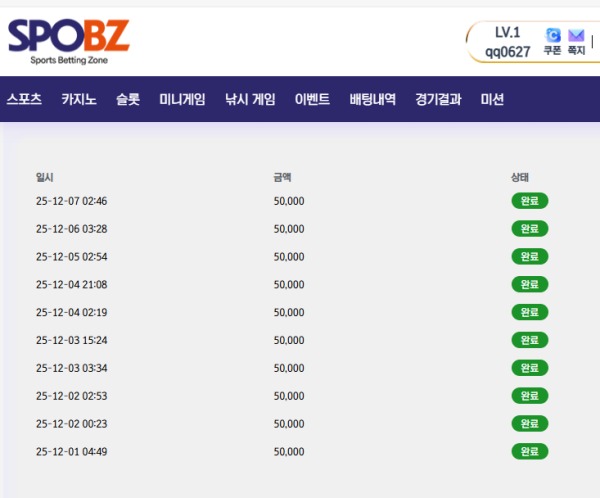Click the LV.1 level label
600x498 pixels.
pos(508,32)
